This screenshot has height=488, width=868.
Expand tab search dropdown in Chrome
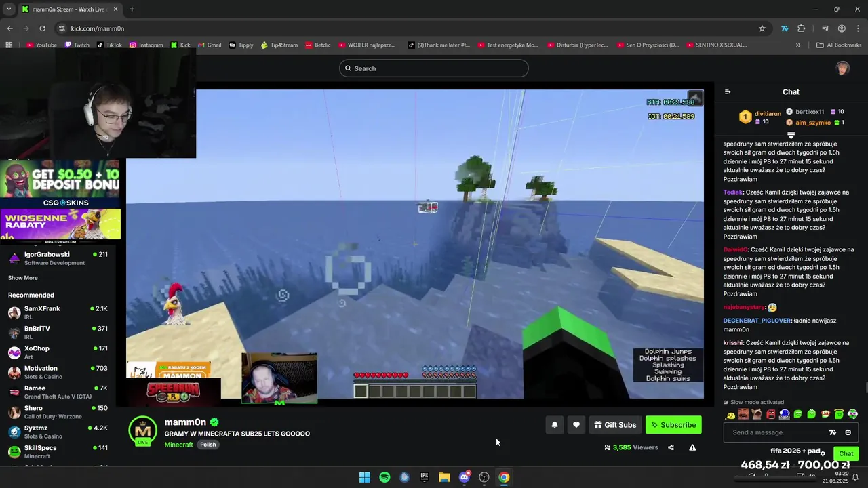pyautogui.click(x=9, y=9)
